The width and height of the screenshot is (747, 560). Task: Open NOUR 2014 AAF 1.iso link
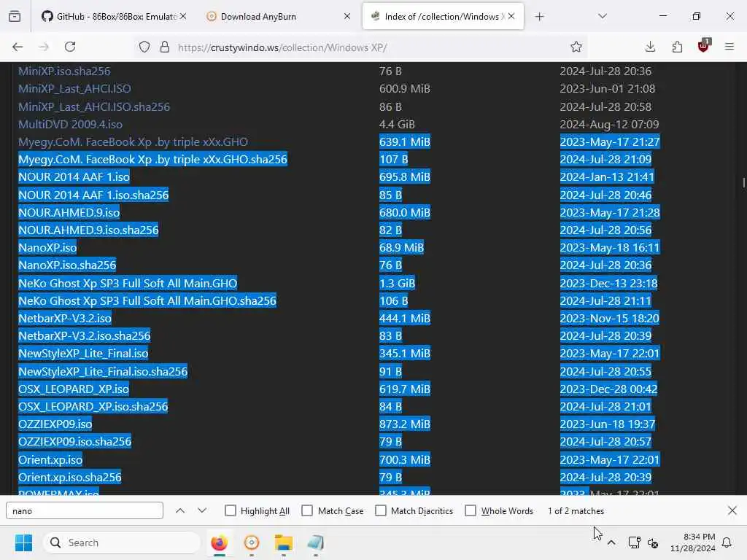click(x=74, y=176)
